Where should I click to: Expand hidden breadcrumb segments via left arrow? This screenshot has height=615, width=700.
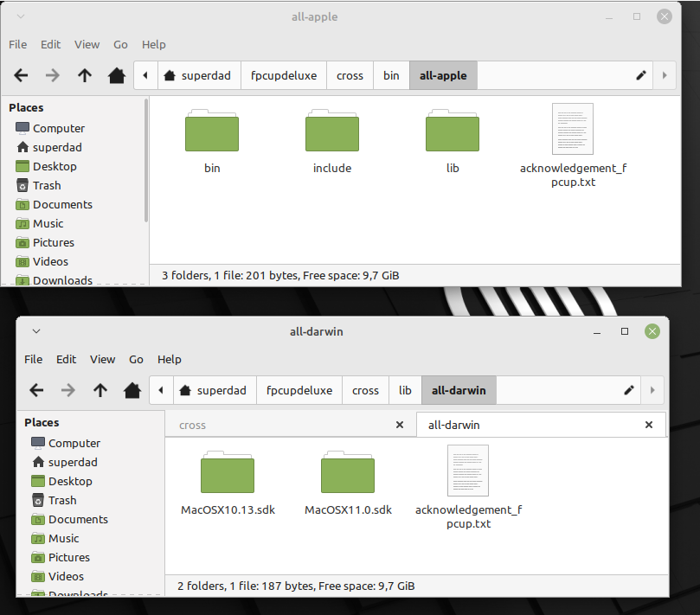(144, 75)
